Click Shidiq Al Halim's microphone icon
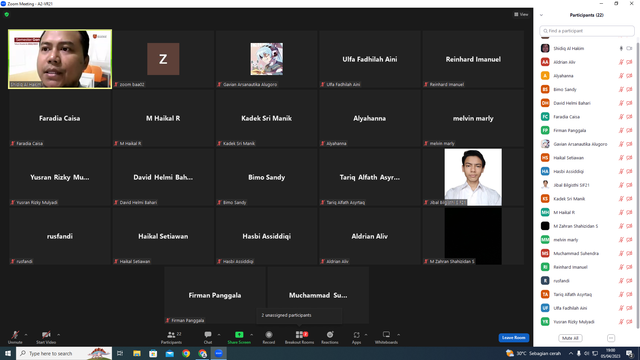 pyautogui.click(x=621, y=49)
